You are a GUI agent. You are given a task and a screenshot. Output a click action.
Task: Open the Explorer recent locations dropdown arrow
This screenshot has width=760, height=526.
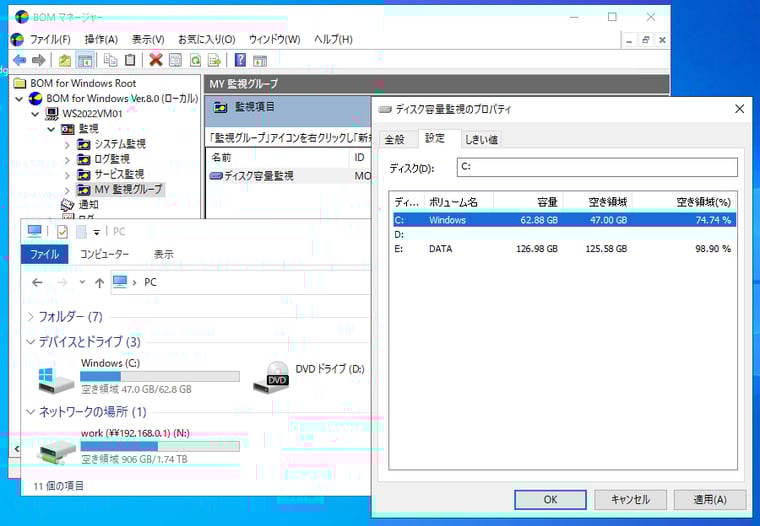82,282
